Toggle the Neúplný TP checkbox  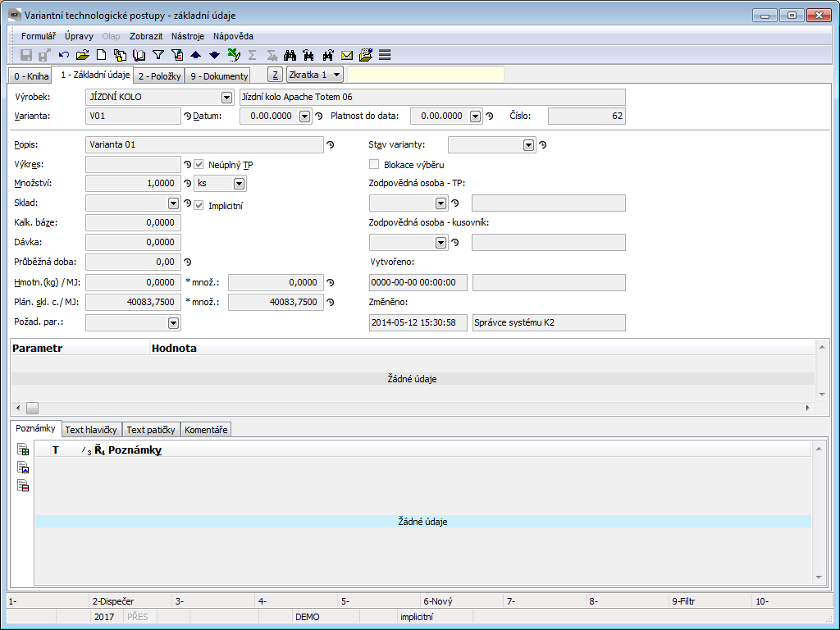pyautogui.click(x=199, y=165)
